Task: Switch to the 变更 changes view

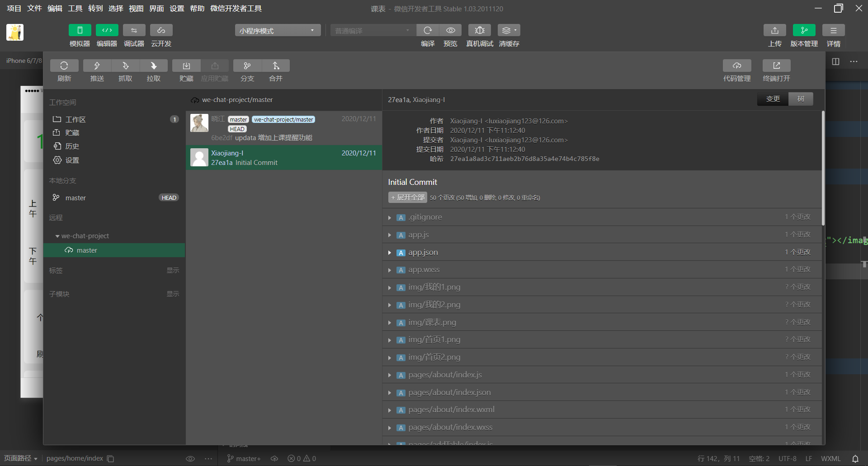Action: pos(773,99)
